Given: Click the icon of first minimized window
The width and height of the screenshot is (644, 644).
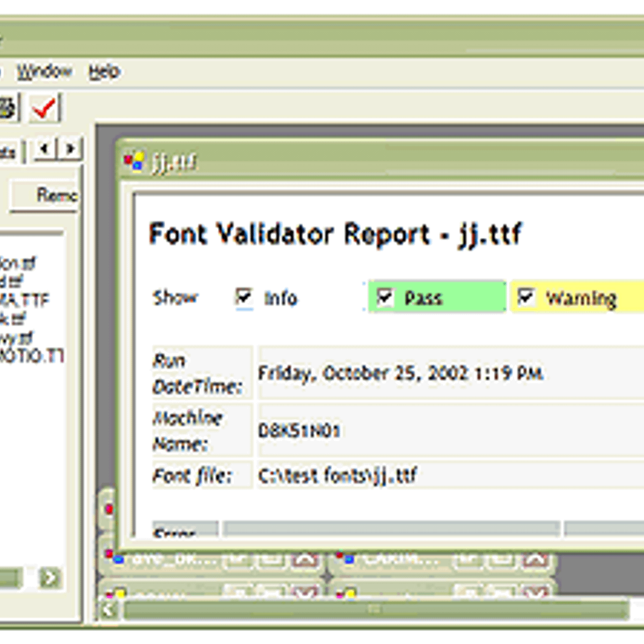Looking at the screenshot, I should [x=112, y=557].
